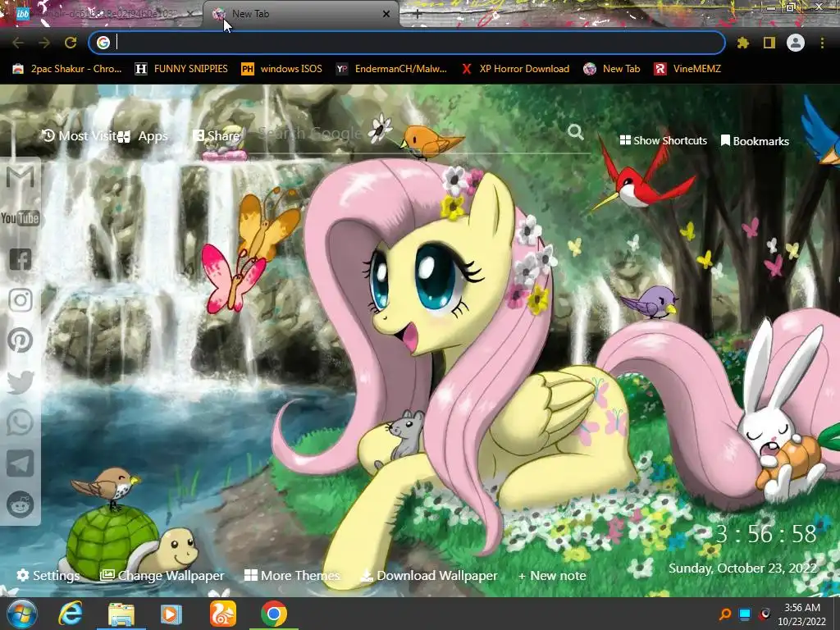840x630 pixels.
Task: Open Pinterest from the sidebar
Action: [x=21, y=340]
